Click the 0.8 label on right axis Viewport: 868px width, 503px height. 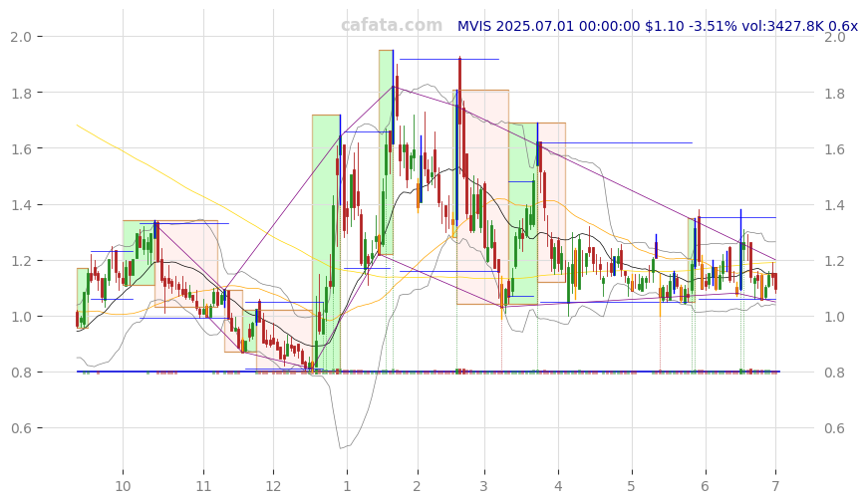click(x=835, y=373)
